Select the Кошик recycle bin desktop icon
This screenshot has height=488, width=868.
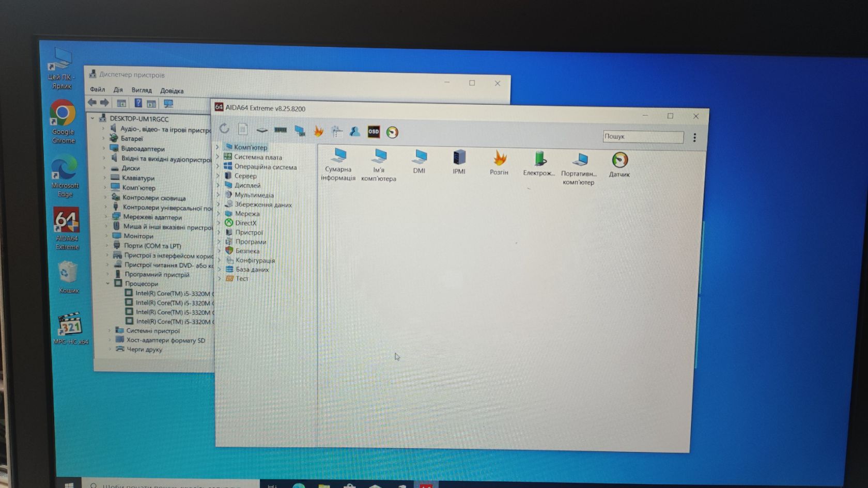[68, 277]
